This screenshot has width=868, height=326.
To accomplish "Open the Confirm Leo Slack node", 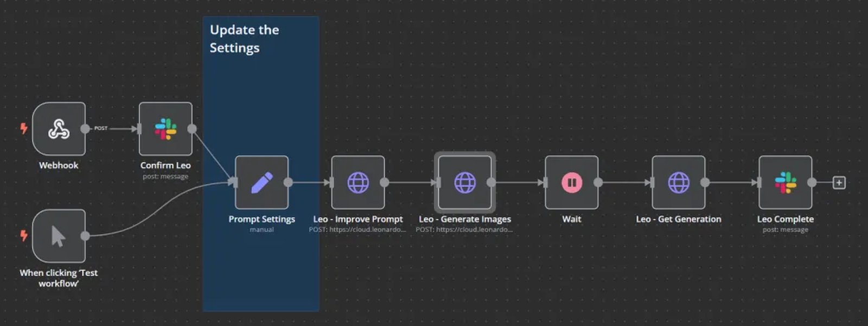I will pos(165,129).
